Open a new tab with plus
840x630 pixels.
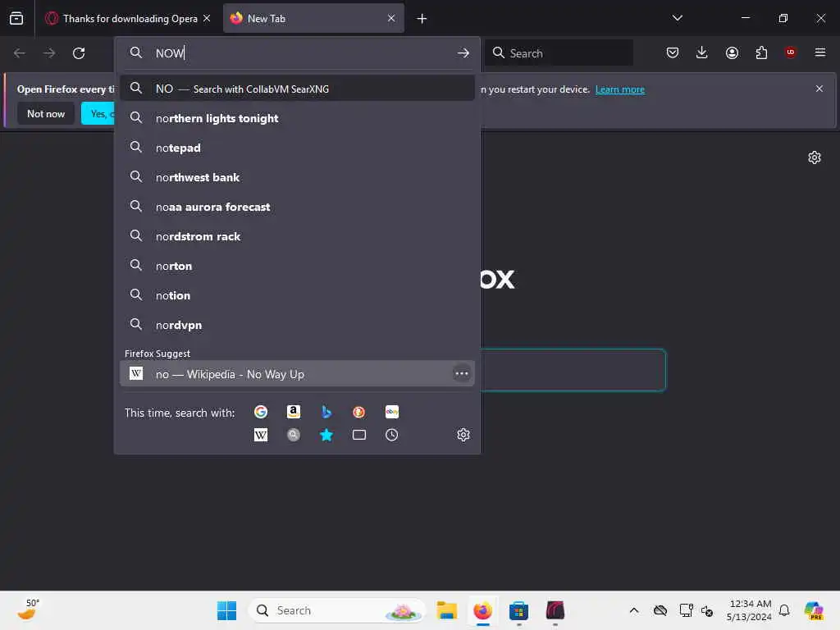pyautogui.click(x=422, y=19)
